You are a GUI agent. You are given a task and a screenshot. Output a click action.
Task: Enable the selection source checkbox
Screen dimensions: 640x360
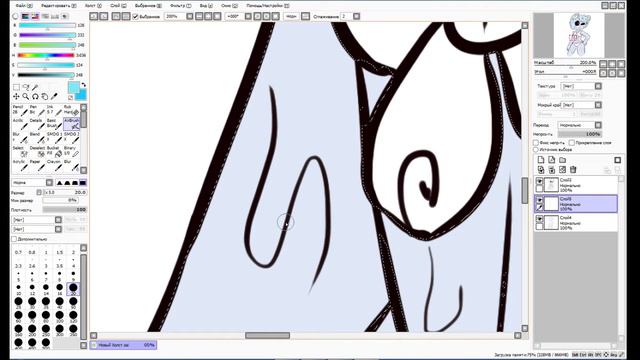[x=536, y=150]
